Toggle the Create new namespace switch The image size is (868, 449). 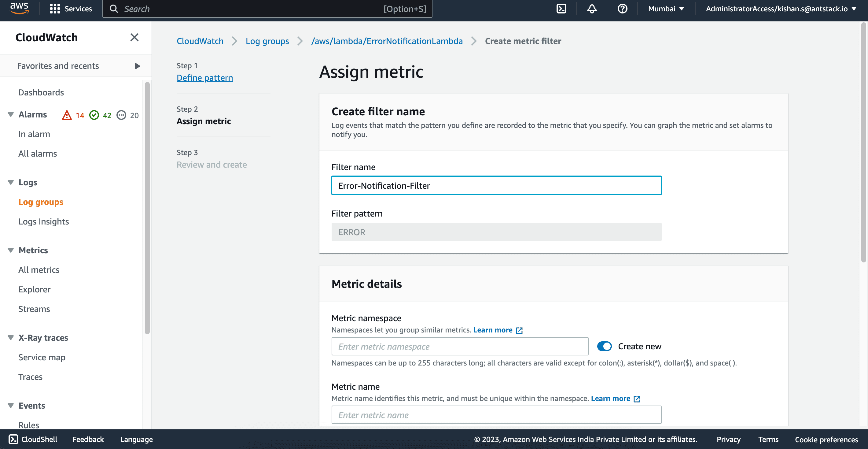pos(604,346)
